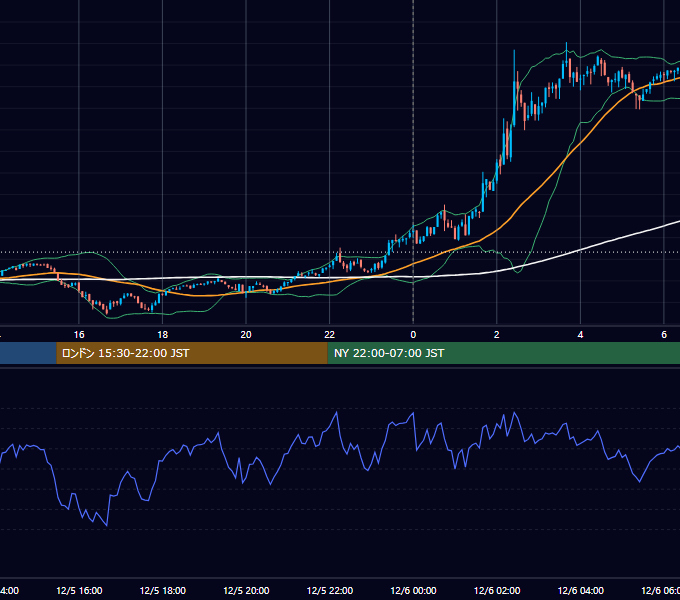Click the hour label 2 on price chart axis
Image resolution: width=680 pixels, height=600 pixels.
coord(497,335)
